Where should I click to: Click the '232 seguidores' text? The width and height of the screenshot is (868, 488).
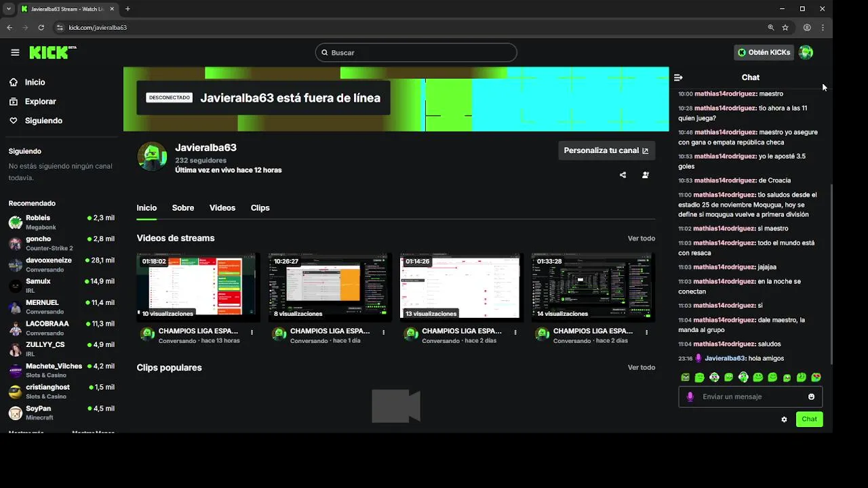pos(201,161)
